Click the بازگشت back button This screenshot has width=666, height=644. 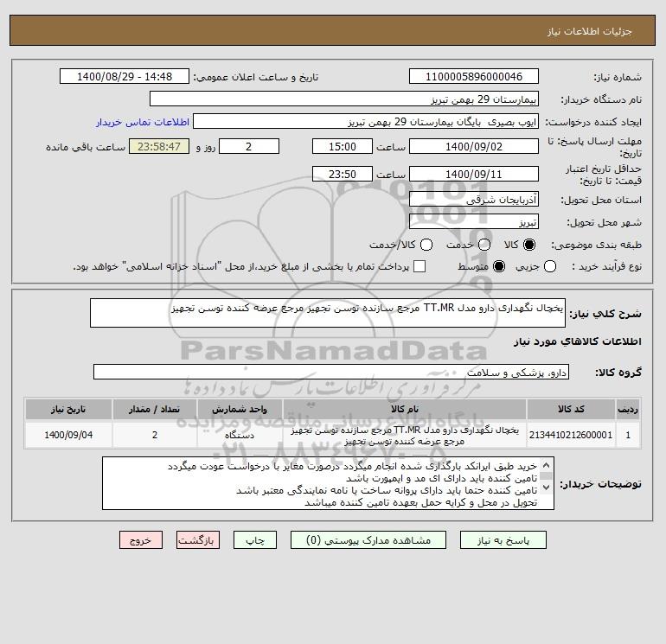[198, 540]
